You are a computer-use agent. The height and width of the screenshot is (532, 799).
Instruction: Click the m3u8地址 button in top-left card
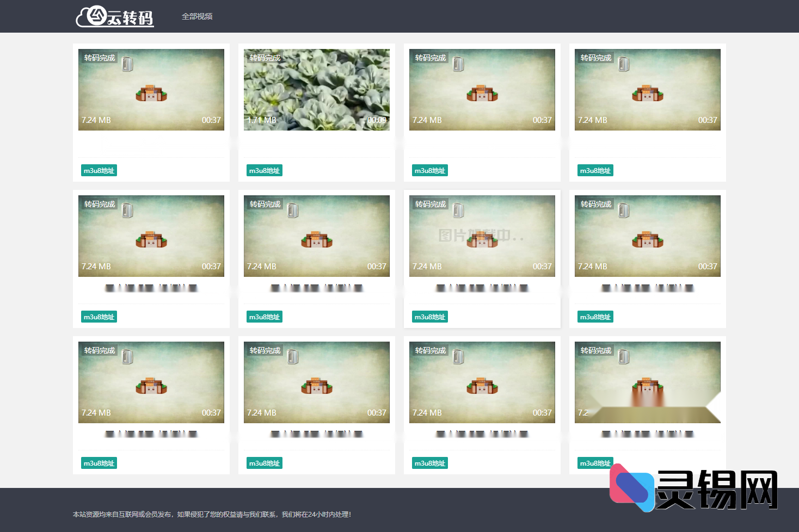(99, 171)
